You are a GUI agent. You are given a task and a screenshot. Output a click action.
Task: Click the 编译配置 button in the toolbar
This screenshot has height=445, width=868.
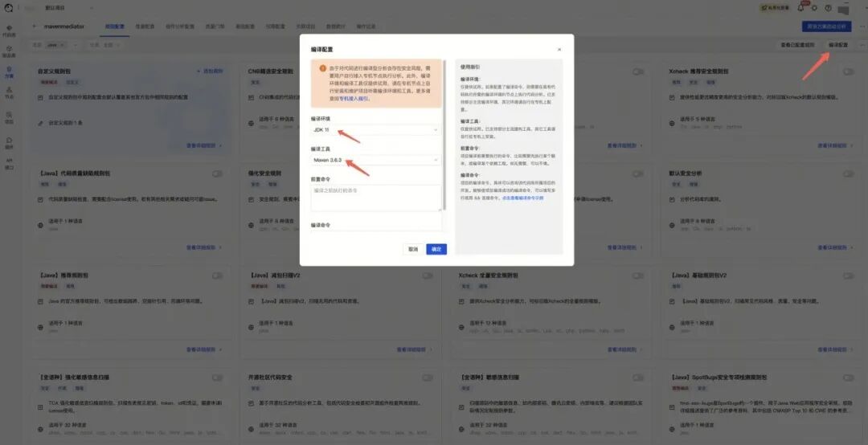pyautogui.click(x=838, y=45)
